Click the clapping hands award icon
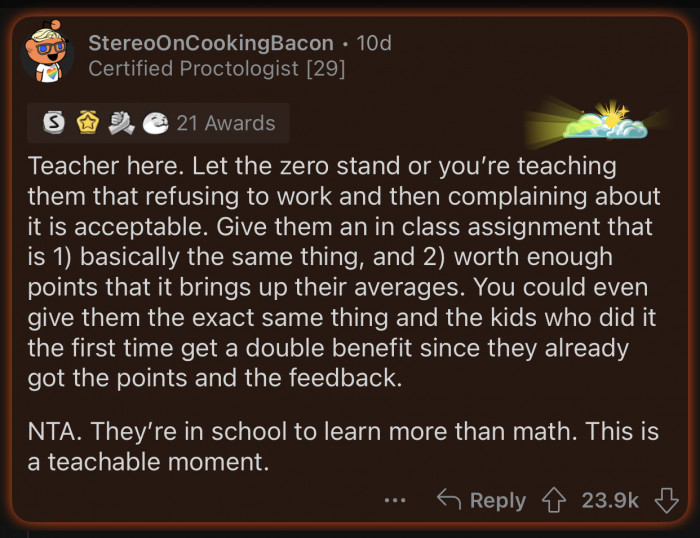Viewport: 700px width, 538px height. point(120,123)
